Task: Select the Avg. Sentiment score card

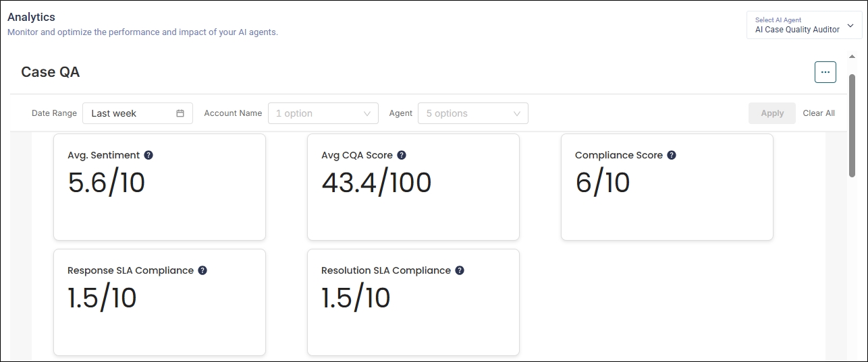Action: [159, 195]
